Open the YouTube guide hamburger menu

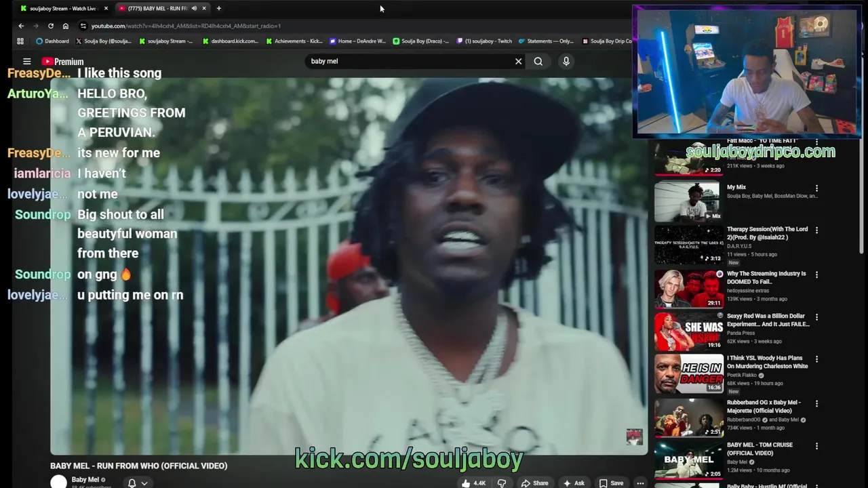click(27, 61)
